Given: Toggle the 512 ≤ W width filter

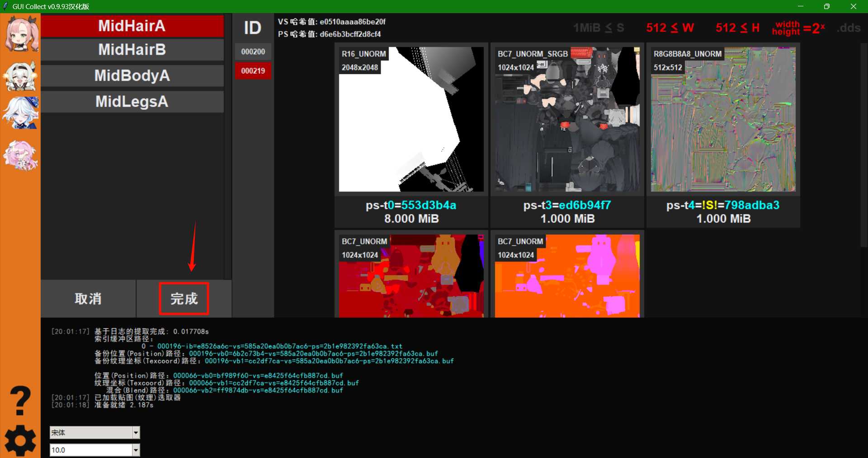Looking at the screenshot, I should pos(670,28).
